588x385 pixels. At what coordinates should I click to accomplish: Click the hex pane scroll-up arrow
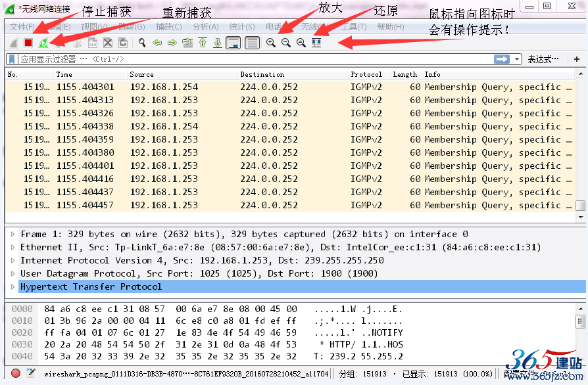pyautogui.click(x=581, y=309)
